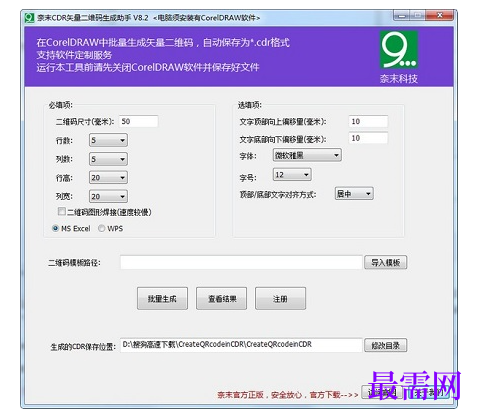Open the 行数 dropdown
The image size is (480, 417).
[108, 140]
